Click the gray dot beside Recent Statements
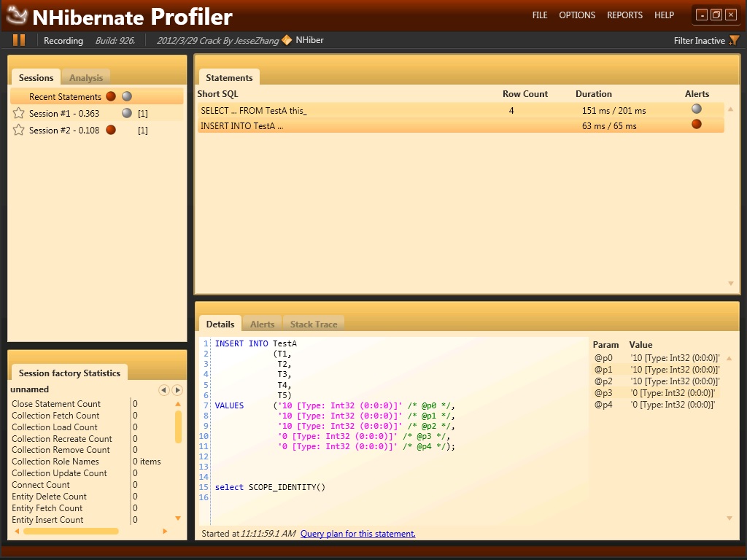The width and height of the screenshot is (747, 560). tap(127, 96)
